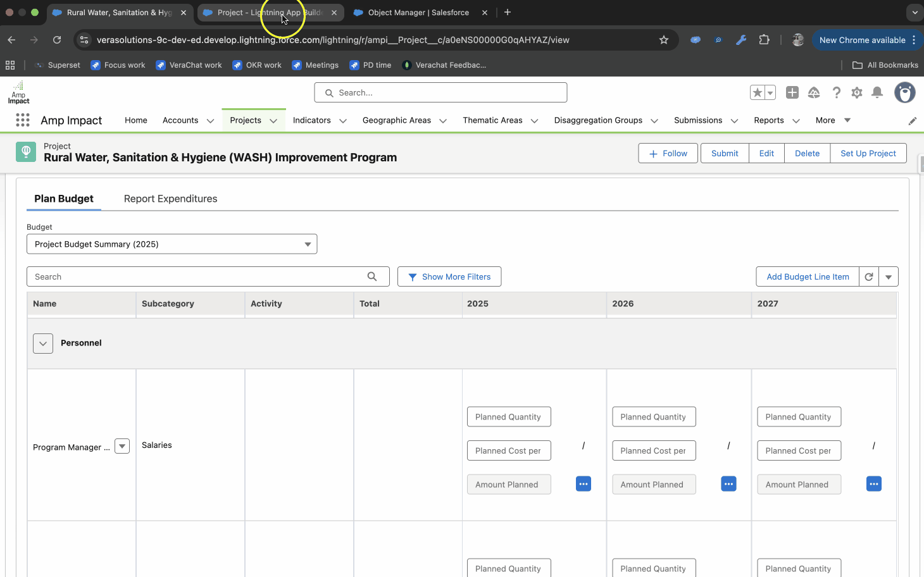The width and height of the screenshot is (924, 577).
Task: Click the edit navigation pencil icon
Action: click(912, 121)
